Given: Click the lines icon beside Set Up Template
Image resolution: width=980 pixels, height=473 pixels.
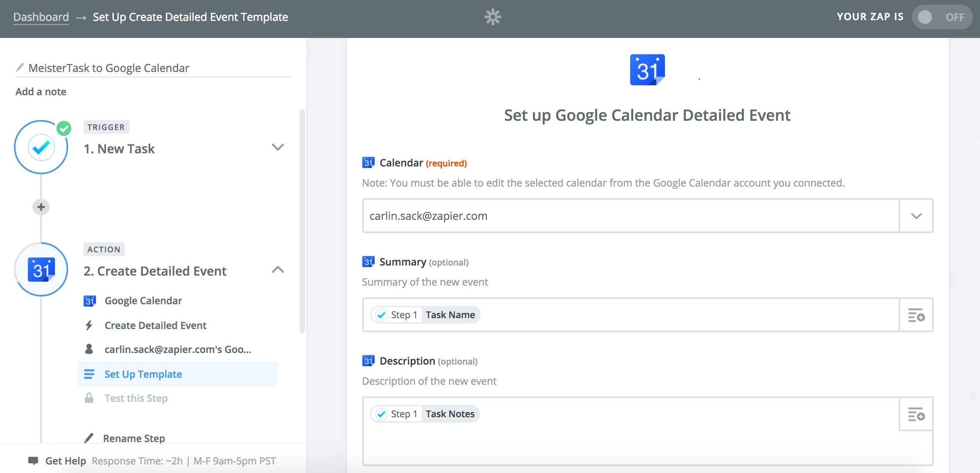Looking at the screenshot, I should [x=89, y=374].
